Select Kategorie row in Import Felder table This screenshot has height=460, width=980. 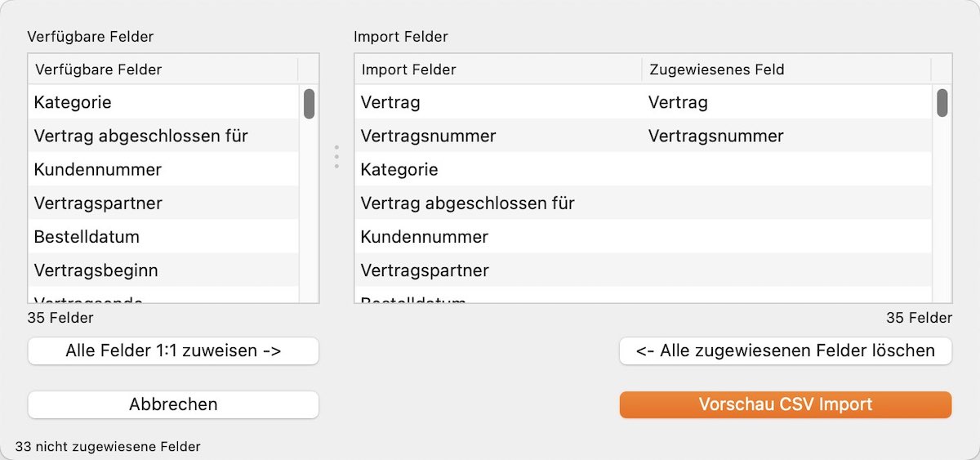(644, 170)
